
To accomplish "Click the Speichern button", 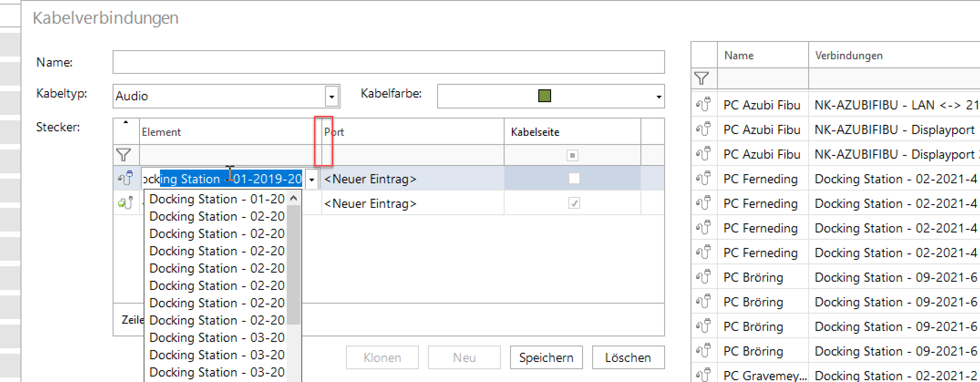I will [x=546, y=358].
